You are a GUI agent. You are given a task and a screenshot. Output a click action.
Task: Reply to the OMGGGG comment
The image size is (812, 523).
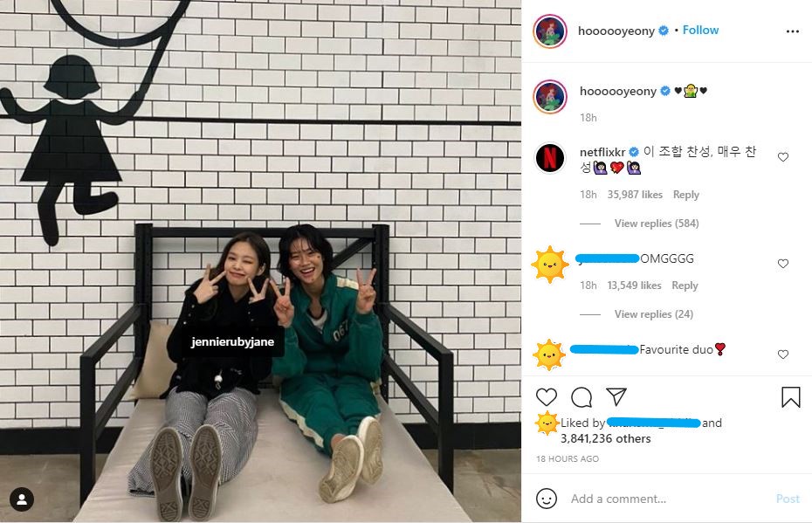click(685, 286)
